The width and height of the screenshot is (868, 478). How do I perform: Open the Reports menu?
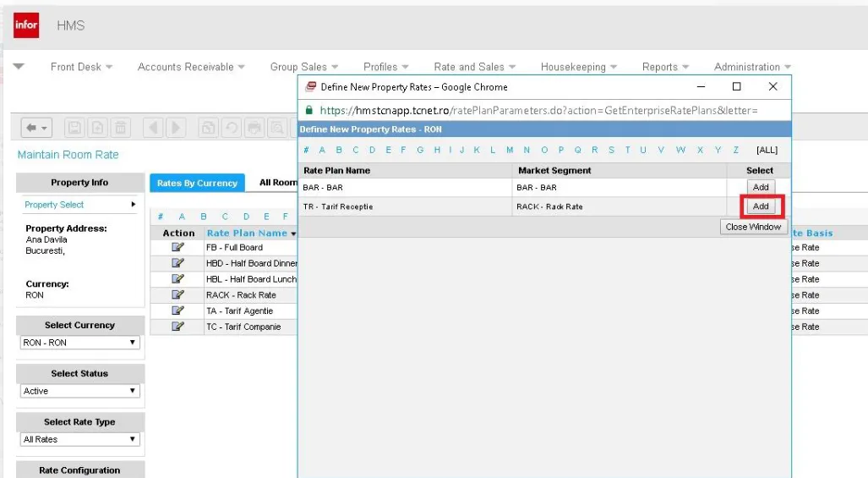(x=665, y=67)
